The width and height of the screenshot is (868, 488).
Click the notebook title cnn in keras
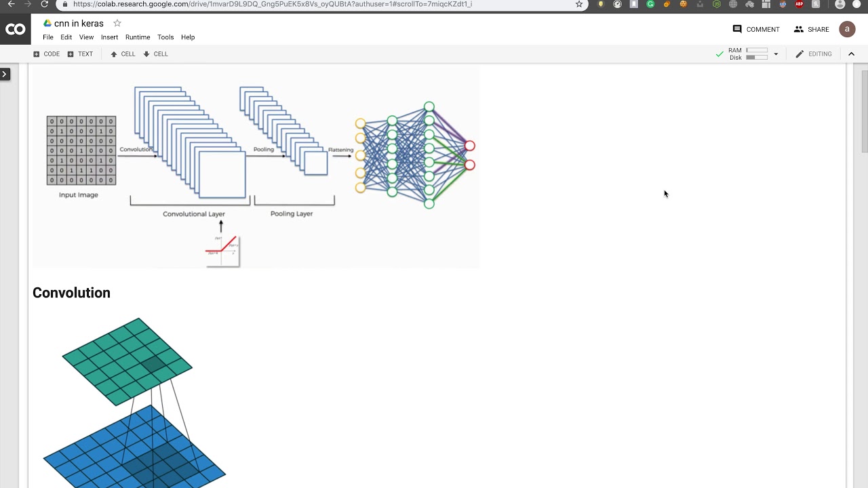(79, 23)
